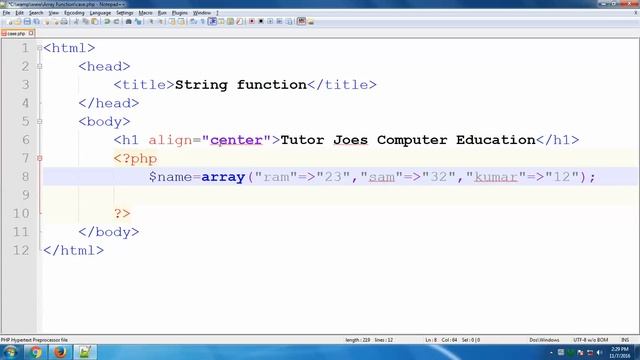
Task: Click the '$name' variable on line 8
Action: click(170, 177)
